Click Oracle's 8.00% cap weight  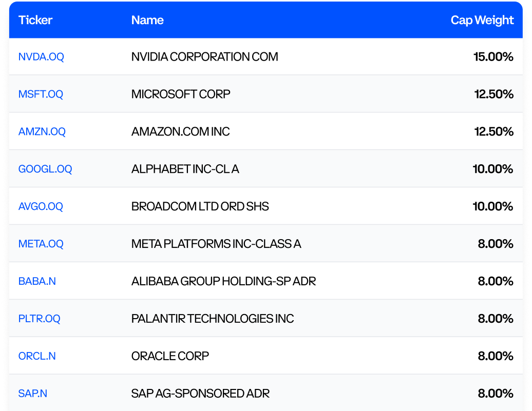pyautogui.click(x=496, y=356)
